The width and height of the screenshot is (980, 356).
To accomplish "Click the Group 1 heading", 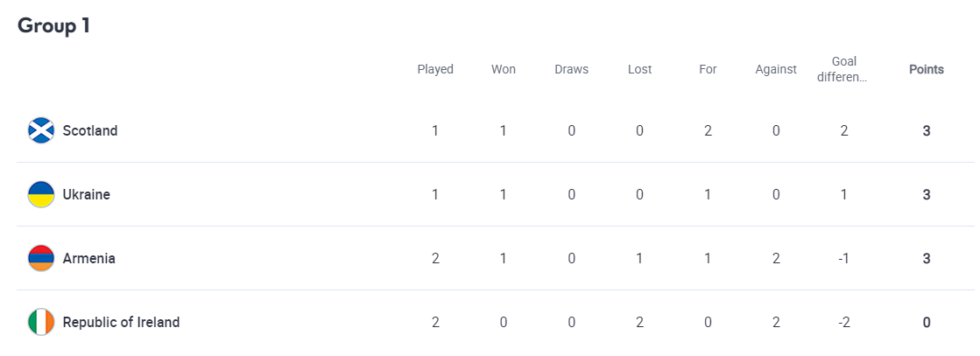I will click(x=54, y=25).
